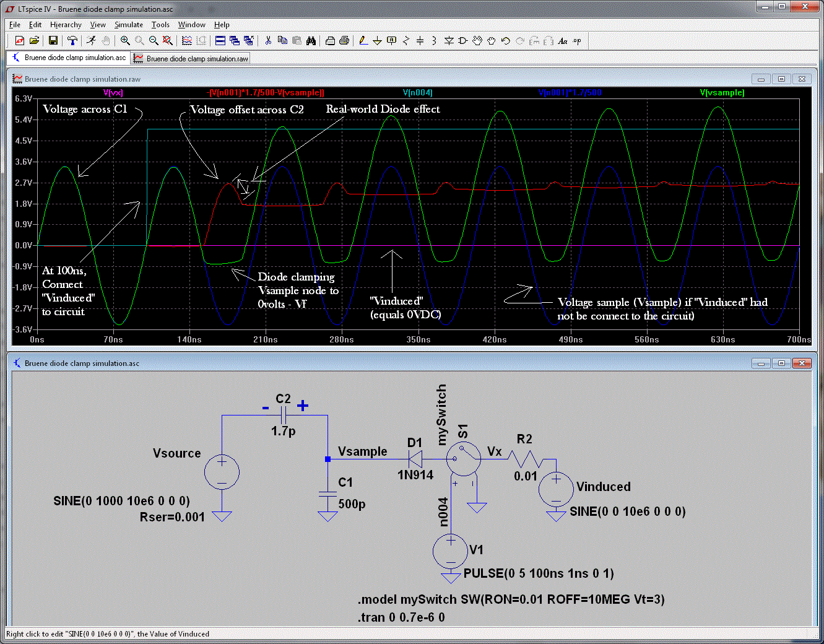Select the Label Net tool
The height and width of the screenshot is (644, 824).
pyautogui.click(x=391, y=41)
